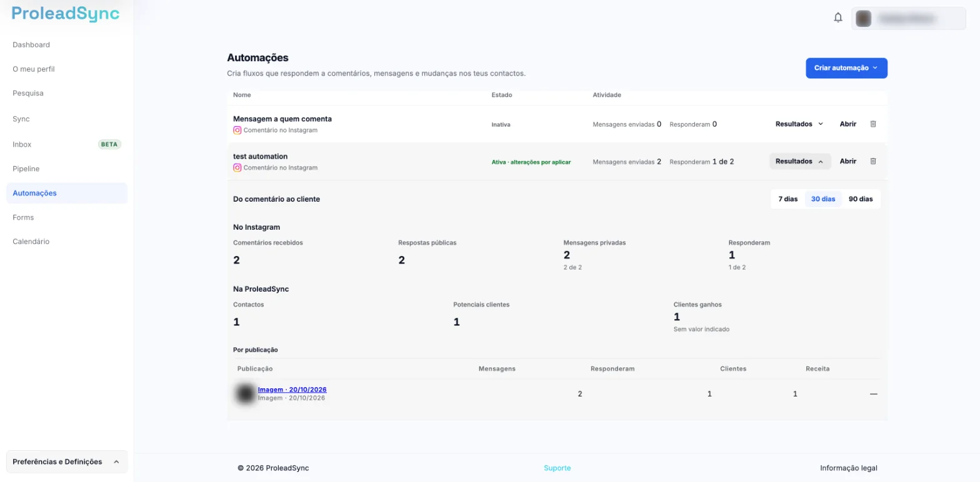Click the "Comentários recebidos" metric
This screenshot has height=482, width=980.
[267, 243]
